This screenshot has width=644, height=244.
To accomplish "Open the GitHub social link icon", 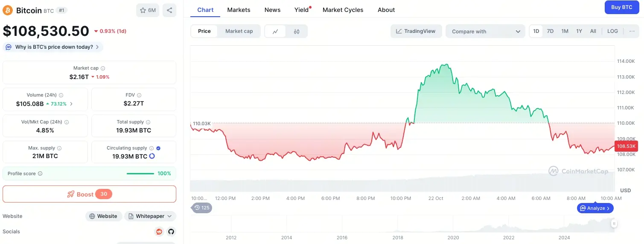I will pyautogui.click(x=171, y=232).
